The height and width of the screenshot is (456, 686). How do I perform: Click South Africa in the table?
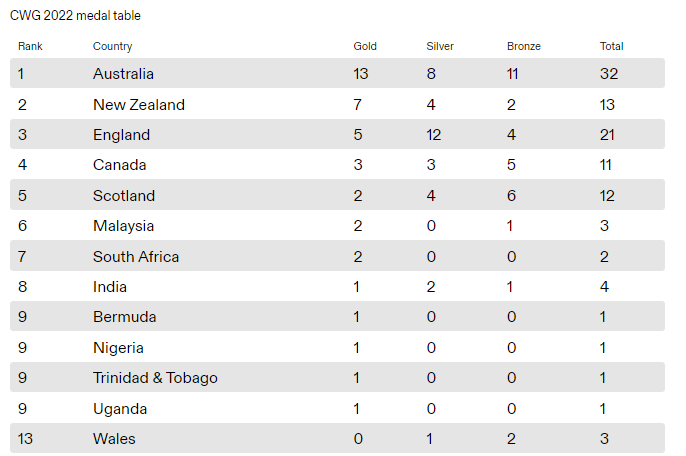pos(136,256)
